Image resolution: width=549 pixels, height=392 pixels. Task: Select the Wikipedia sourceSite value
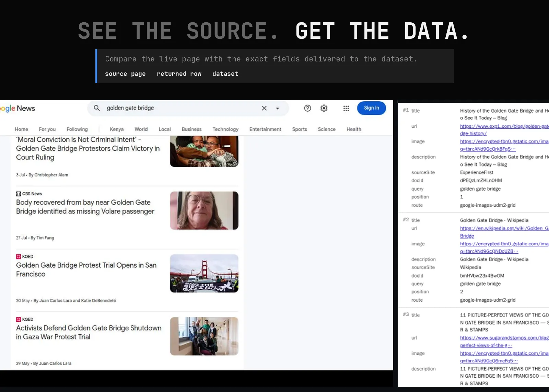pyautogui.click(x=470, y=267)
